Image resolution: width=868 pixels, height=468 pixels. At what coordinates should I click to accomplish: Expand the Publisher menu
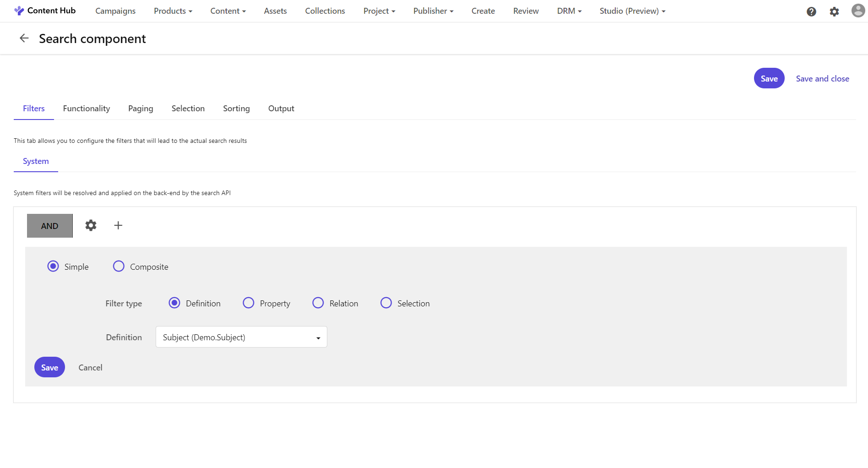(x=433, y=11)
